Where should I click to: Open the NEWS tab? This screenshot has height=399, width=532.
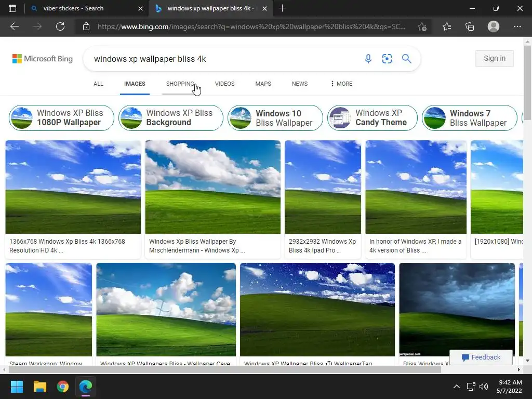[300, 84]
